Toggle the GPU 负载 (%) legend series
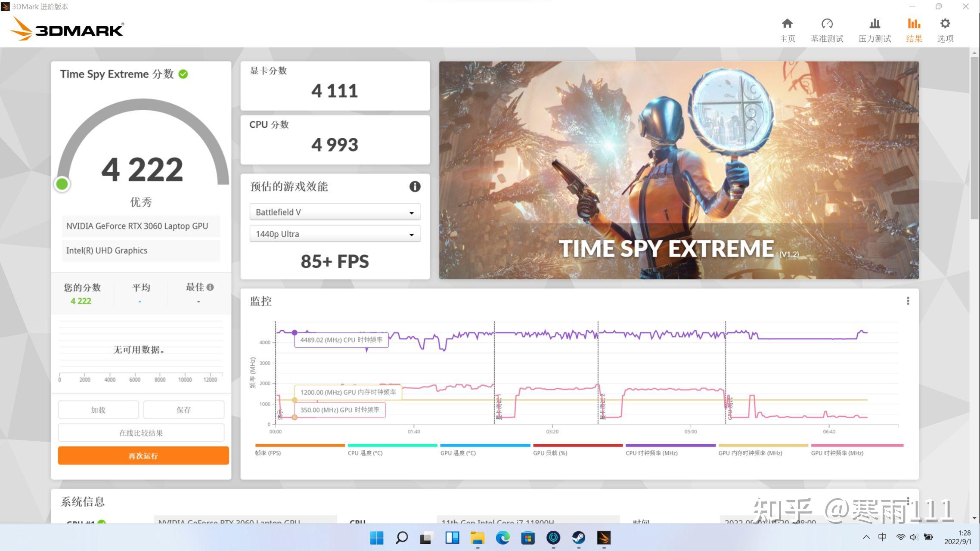This screenshot has height=551, width=980. click(550, 453)
